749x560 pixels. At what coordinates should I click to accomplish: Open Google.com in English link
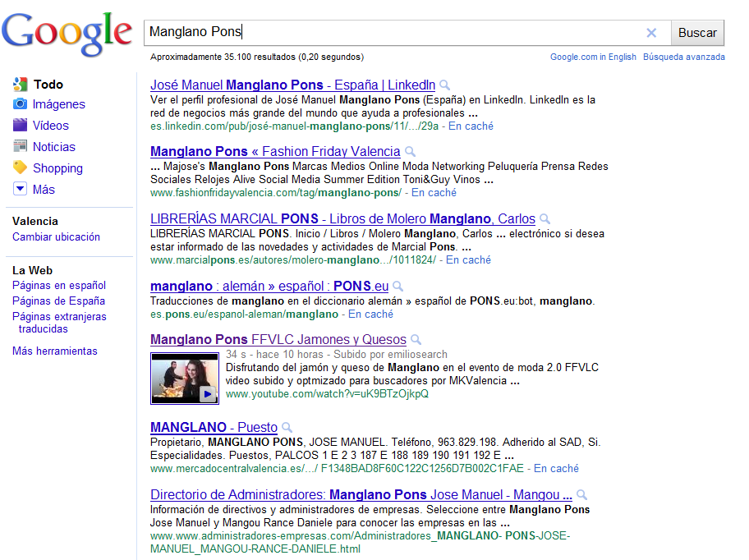point(593,57)
